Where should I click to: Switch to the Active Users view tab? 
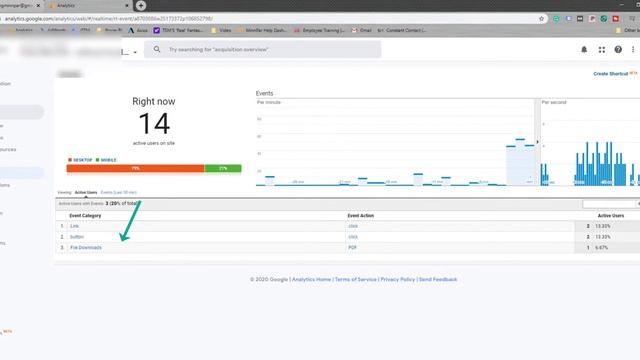click(x=86, y=192)
